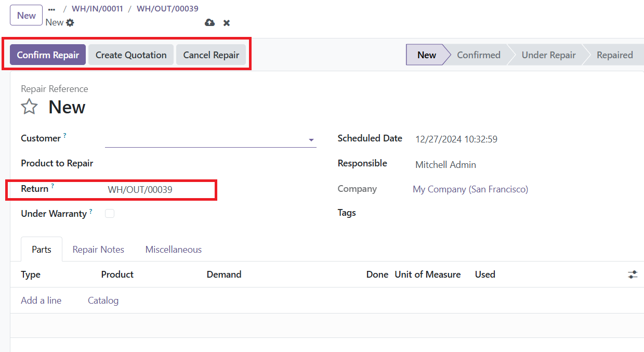Open the gear actions menu beside New
The width and height of the screenshot is (644, 352).
click(x=70, y=22)
